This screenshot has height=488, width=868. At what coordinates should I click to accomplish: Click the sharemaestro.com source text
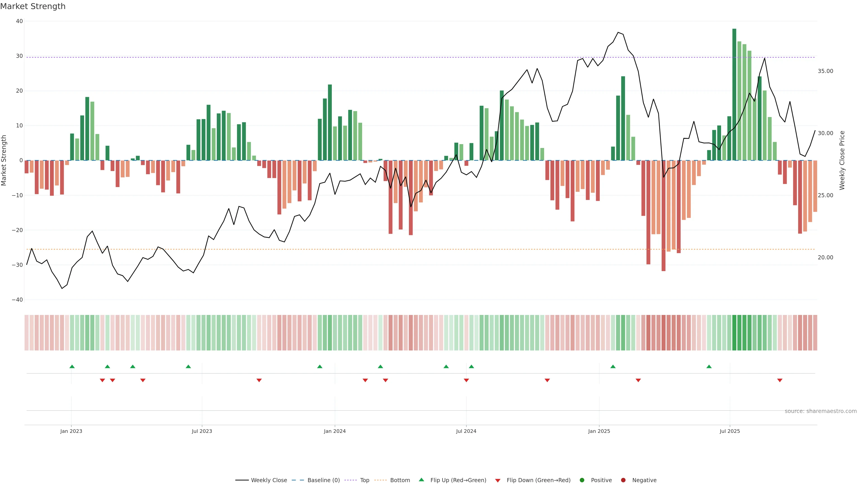[821, 411]
